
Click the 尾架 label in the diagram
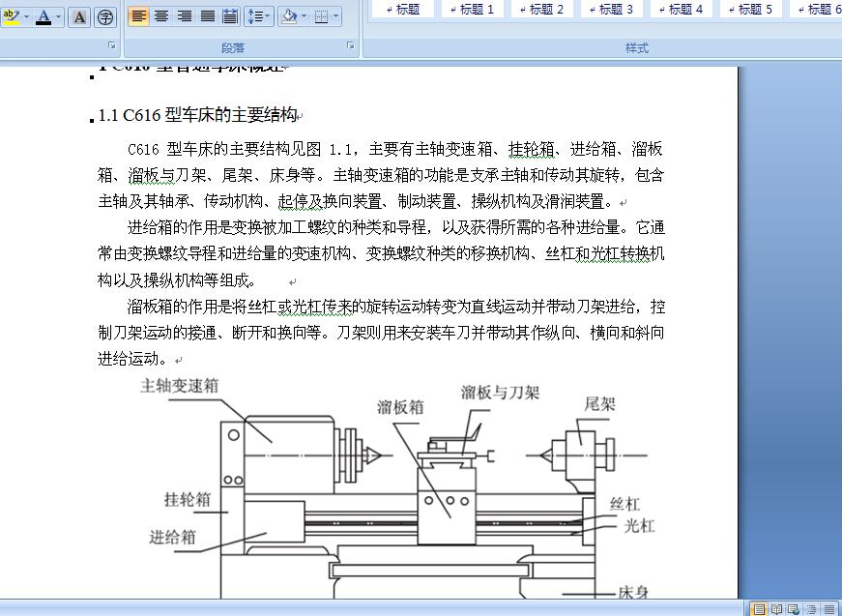pyautogui.click(x=599, y=403)
